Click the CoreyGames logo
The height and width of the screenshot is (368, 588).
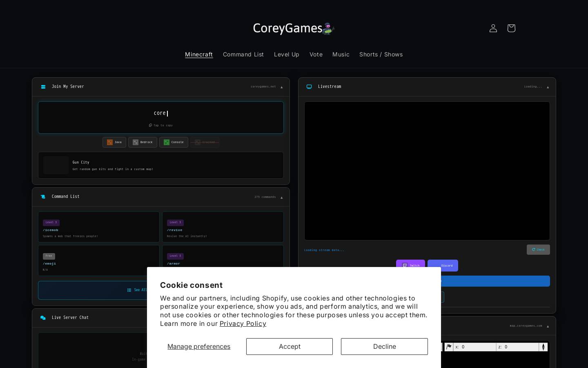pyautogui.click(x=294, y=28)
